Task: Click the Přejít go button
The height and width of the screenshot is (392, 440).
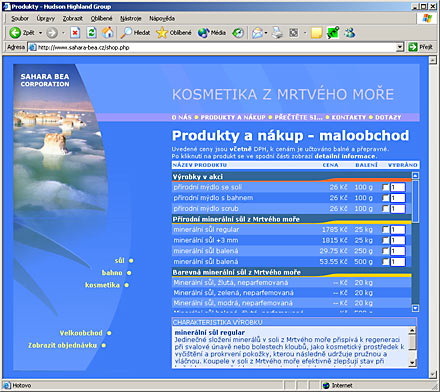Action: [x=421, y=47]
